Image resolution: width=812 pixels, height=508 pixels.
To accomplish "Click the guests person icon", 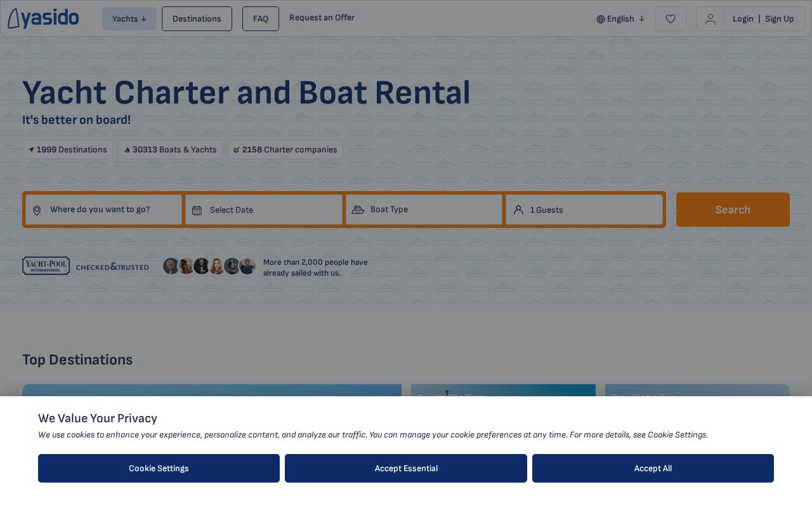I will pos(518,210).
